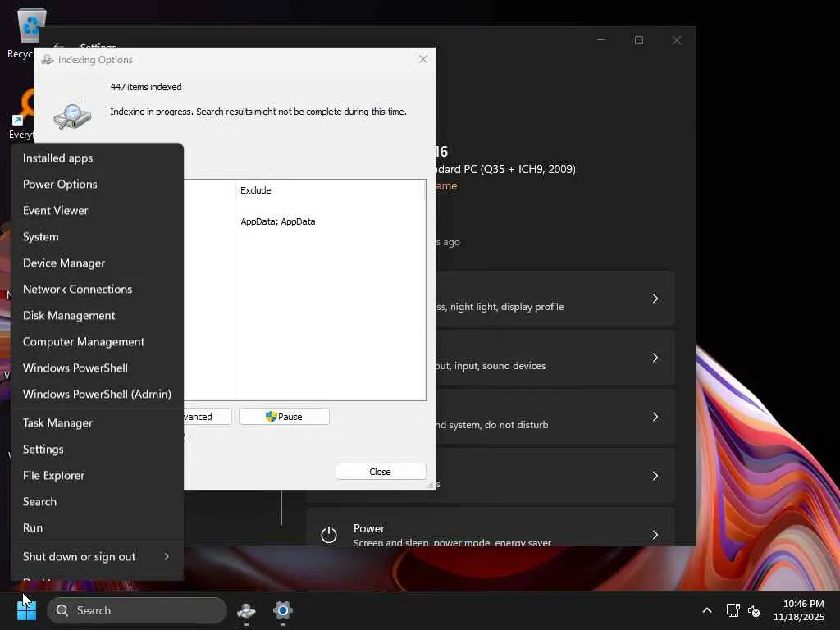Click the '447 items indexed' text

click(146, 87)
